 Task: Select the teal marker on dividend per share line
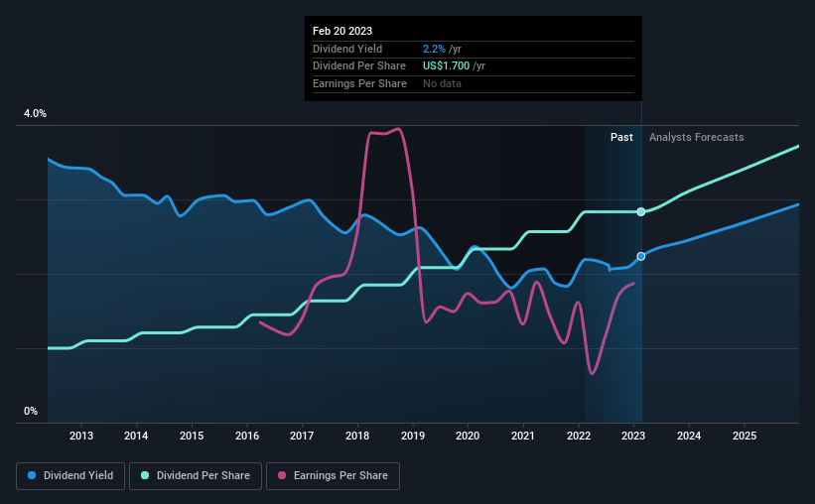coord(641,211)
